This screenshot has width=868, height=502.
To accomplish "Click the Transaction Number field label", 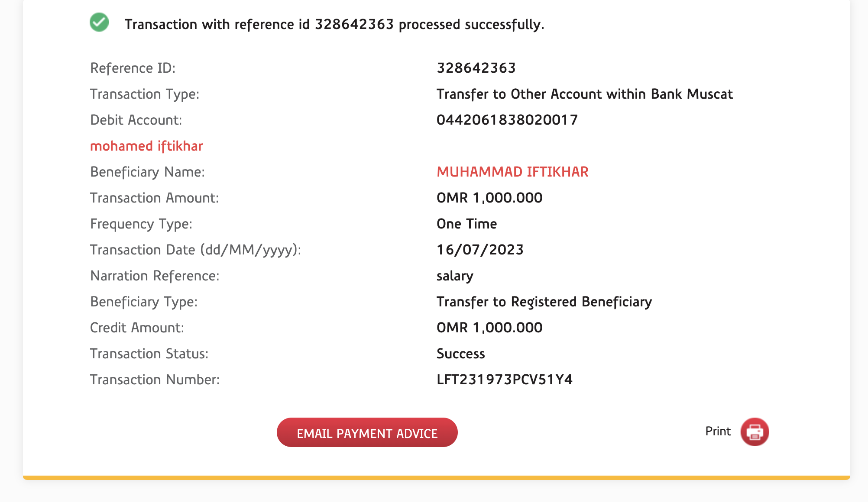I will click(155, 380).
